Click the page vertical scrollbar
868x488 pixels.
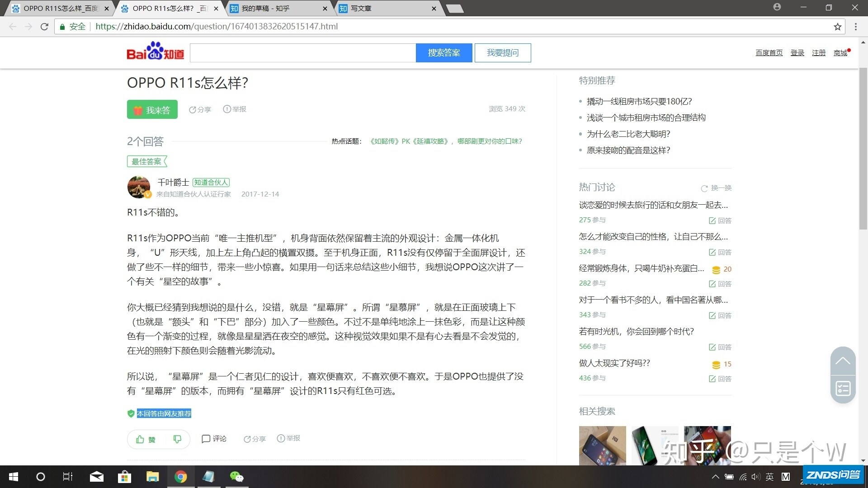point(863,149)
